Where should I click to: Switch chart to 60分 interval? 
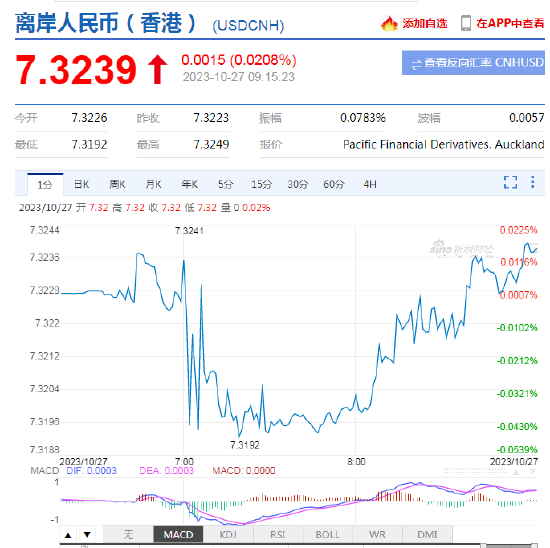click(x=334, y=184)
